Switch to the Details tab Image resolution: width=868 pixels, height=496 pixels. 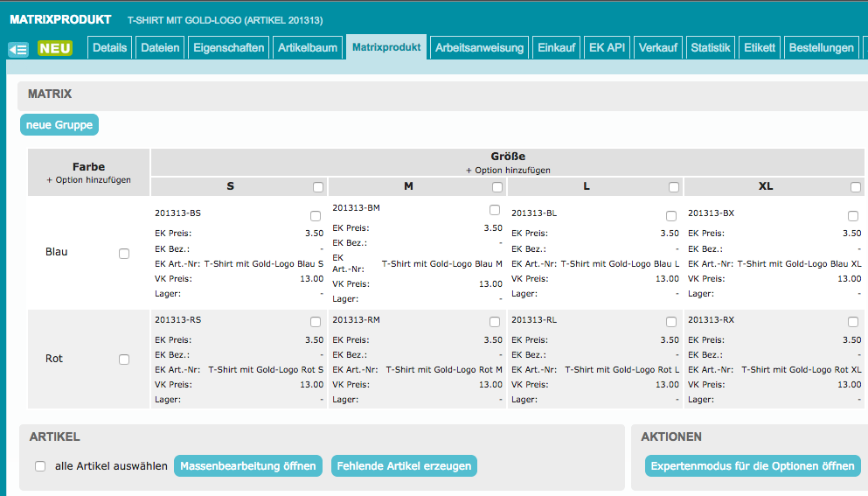point(110,48)
